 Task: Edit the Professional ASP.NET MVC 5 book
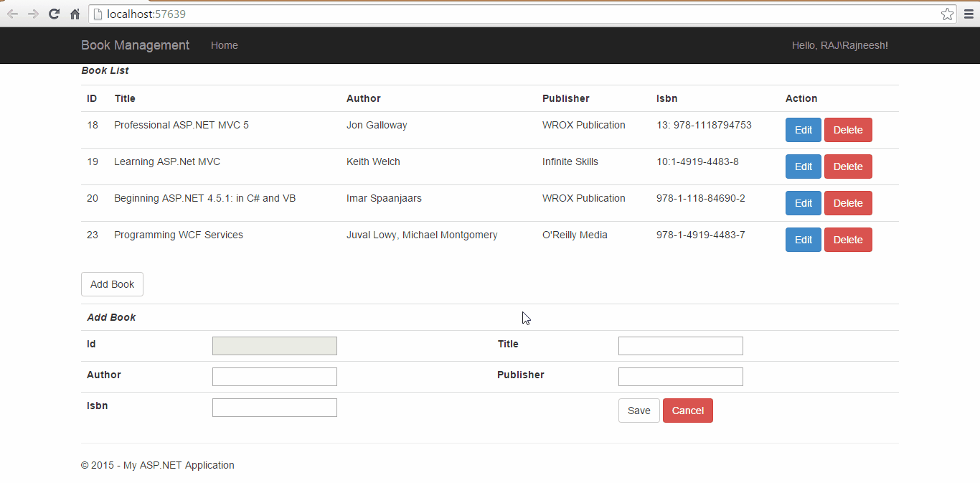803,130
